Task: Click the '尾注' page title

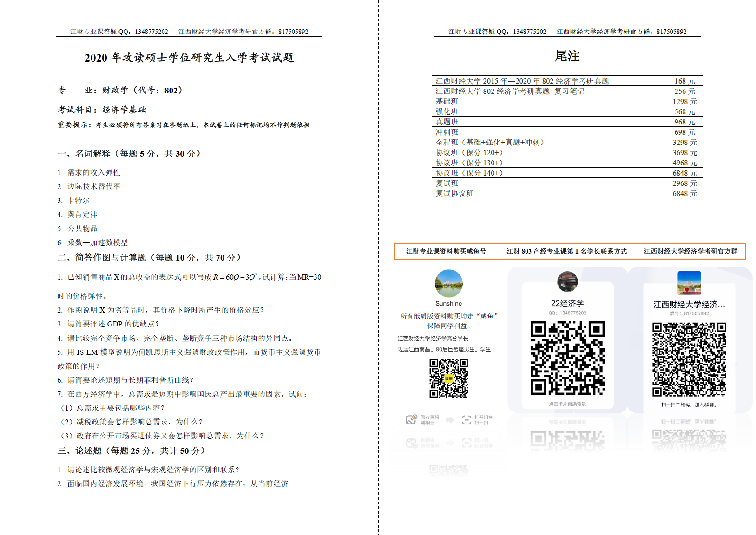Action: pyautogui.click(x=567, y=56)
